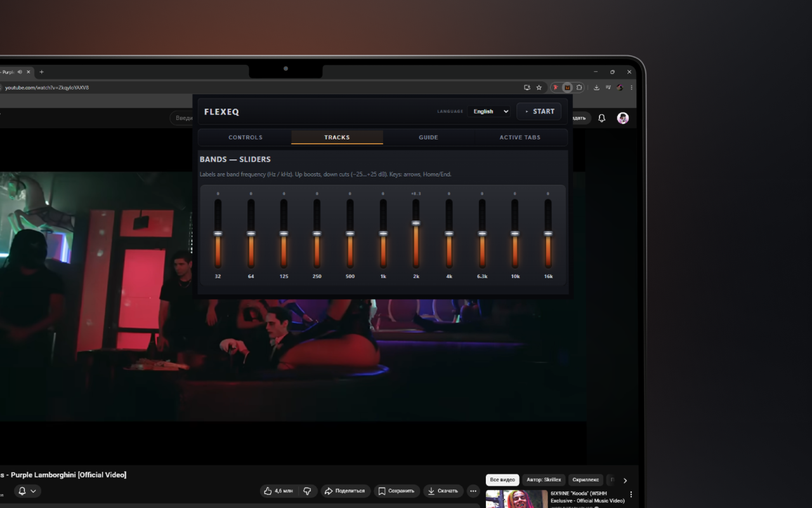Click the 6IX9INE "Kooda" video title
812x508 pixels.
tap(587, 497)
